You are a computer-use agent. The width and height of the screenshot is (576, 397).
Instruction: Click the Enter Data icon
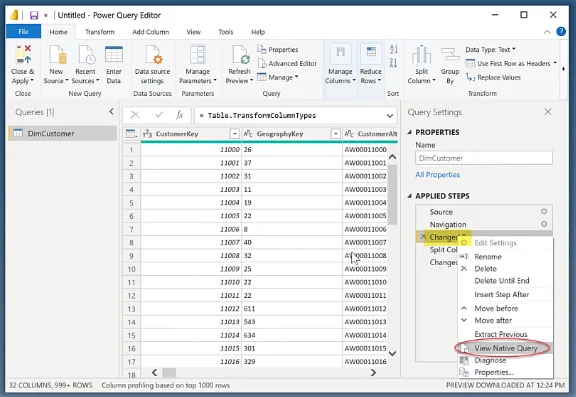coord(114,55)
